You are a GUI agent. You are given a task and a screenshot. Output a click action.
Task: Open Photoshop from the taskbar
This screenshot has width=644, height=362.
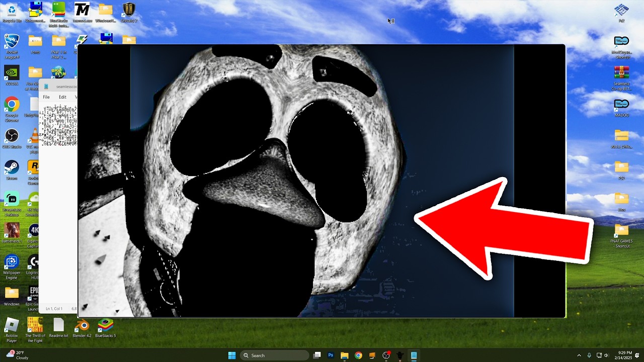pyautogui.click(x=331, y=355)
